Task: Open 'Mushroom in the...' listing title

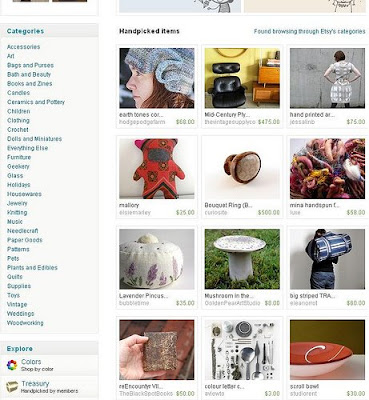Action: pos(229,296)
